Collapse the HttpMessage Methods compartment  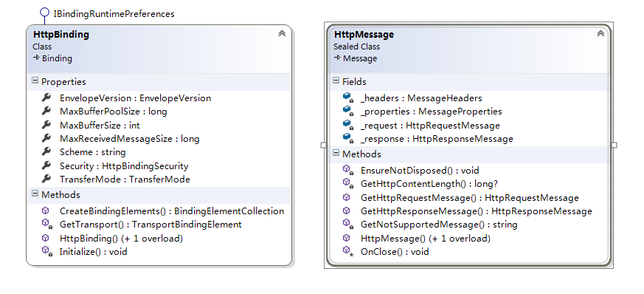pos(336,154)
